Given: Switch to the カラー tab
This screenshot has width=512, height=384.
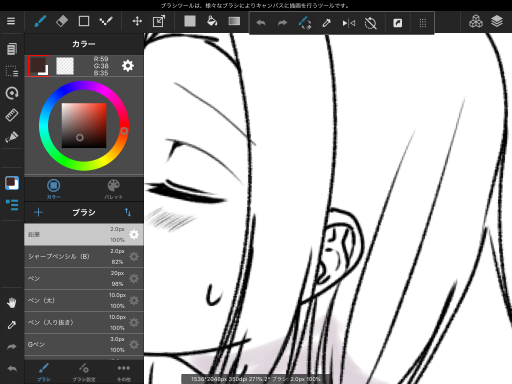Looking at the screenshot, I should tap(54, 189).
